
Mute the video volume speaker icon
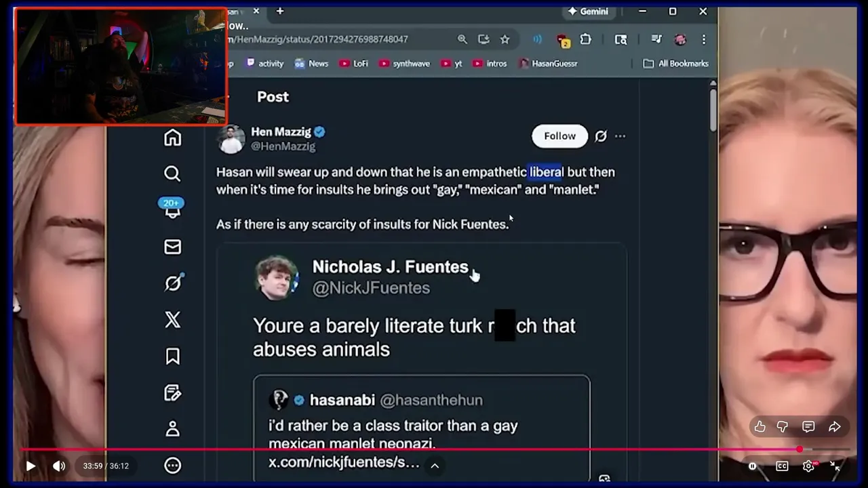pyautogui.click(x=60, y=466)
